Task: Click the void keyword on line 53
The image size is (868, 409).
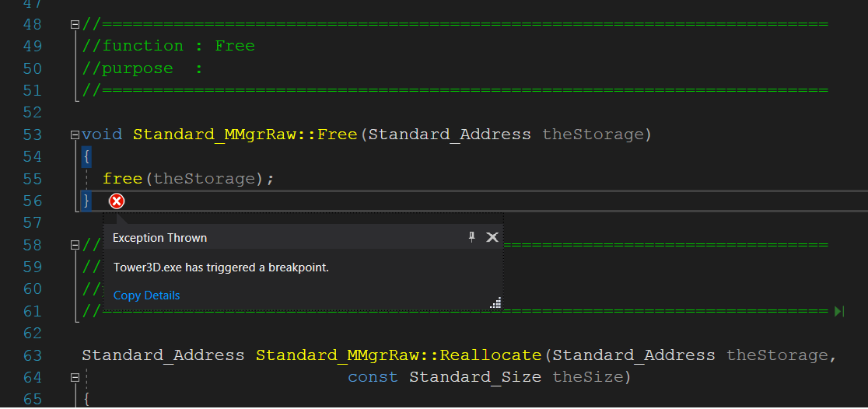Action: [102, 135]
